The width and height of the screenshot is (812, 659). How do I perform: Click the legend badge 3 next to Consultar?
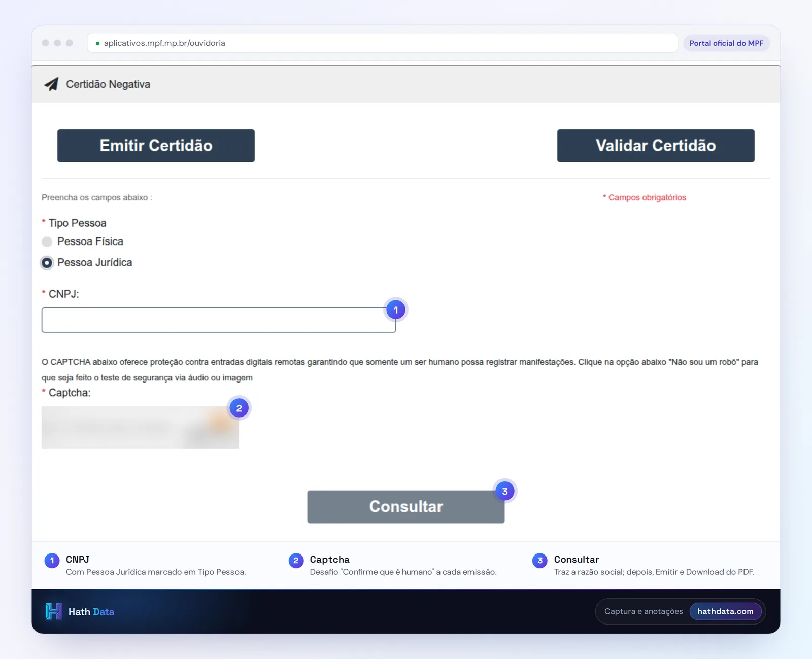(x=540, y=561)
